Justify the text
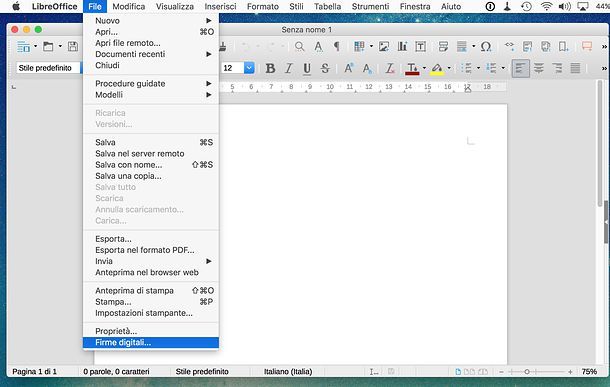This screenshot has width=610, height=387. 575,68
